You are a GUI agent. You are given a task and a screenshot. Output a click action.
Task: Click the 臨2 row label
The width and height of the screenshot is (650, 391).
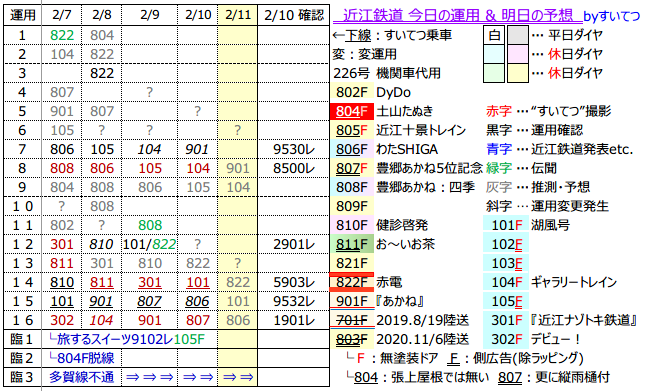pos(22,358)
